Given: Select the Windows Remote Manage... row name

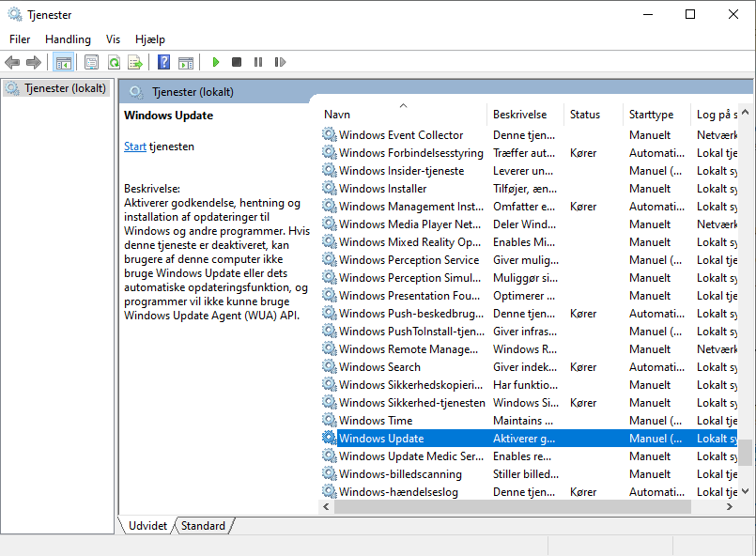Looking at the screenshot, I should click(409, 349).
